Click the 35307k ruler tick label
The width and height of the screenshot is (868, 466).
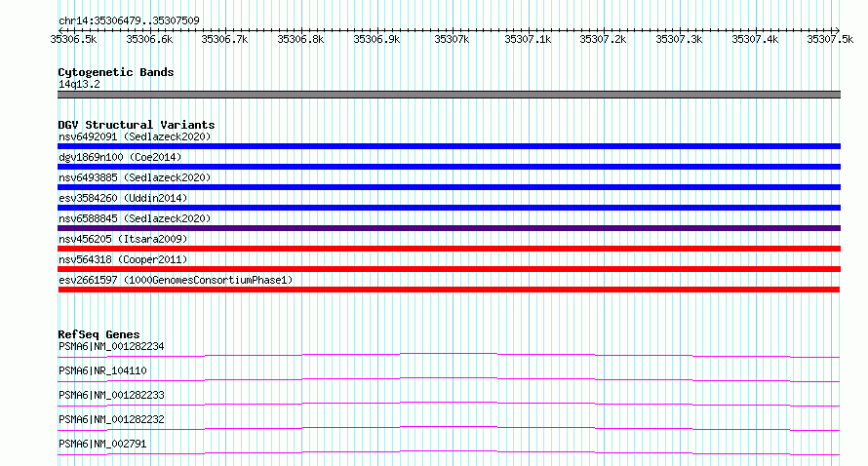click(452, 39)
